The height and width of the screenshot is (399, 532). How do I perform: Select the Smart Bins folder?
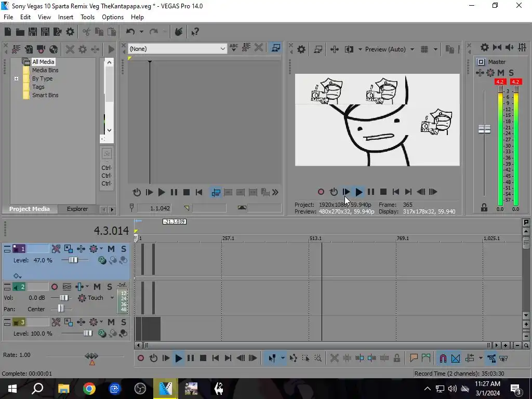pos(45,96)
